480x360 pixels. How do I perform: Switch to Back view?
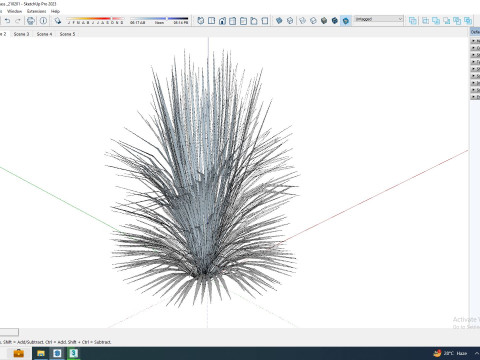tap(243, 21)
